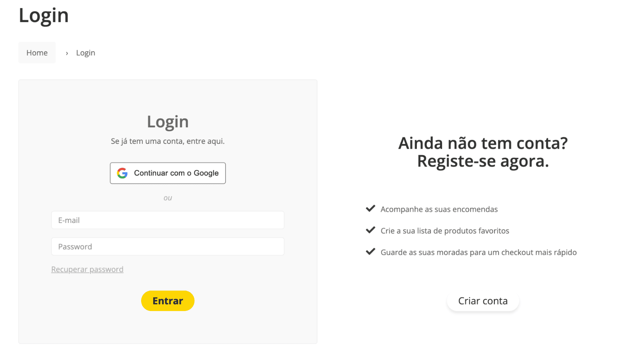Click the checkmark next to produtos favoritos
This screenshot has width=638, height=364.
point(370,230)
